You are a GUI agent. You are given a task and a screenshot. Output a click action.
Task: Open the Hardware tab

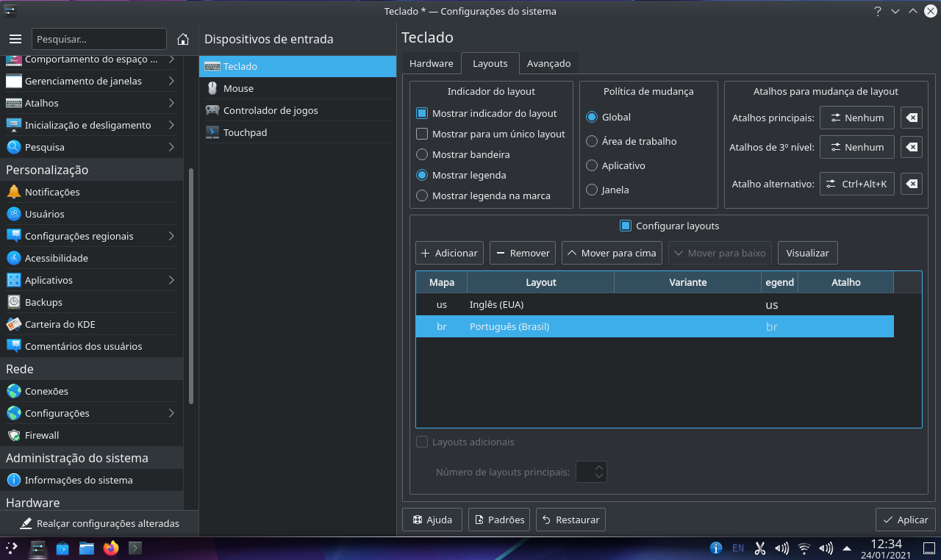(432, 63)
